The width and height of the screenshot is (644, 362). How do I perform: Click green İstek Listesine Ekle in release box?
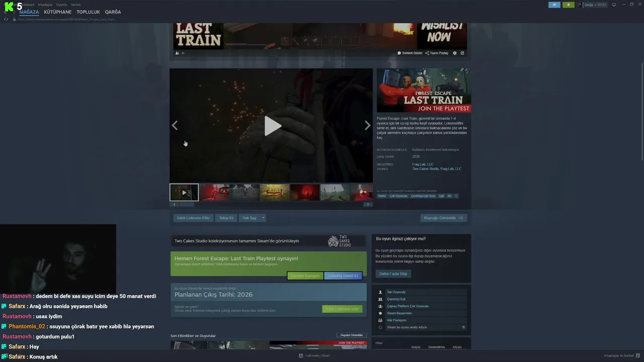342,309
